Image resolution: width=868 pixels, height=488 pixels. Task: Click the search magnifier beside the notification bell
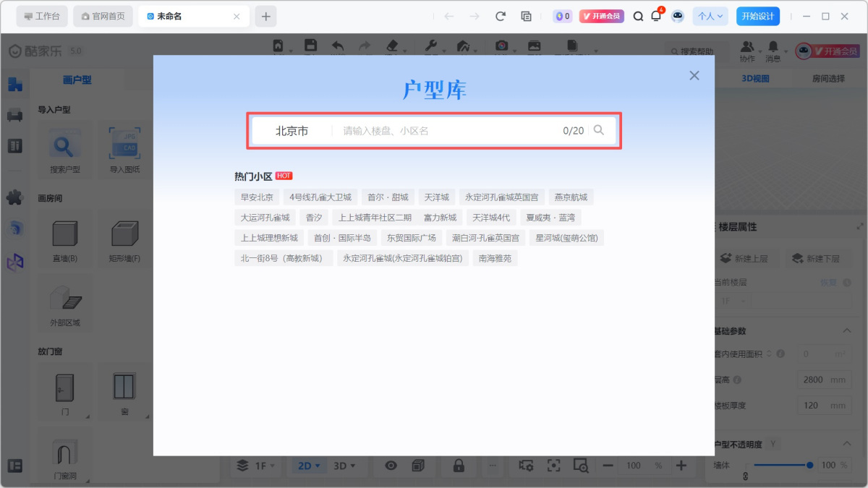point(638,16)
